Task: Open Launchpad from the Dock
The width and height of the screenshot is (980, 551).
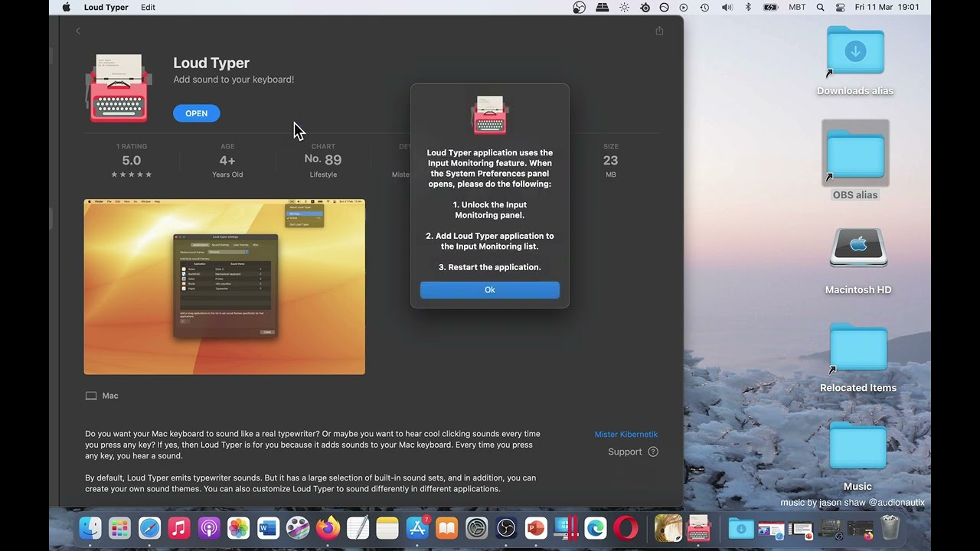Action: [x=119, y=528]
